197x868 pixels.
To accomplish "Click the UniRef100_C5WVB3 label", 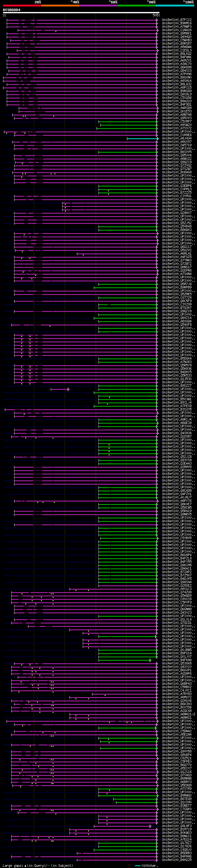I will (176, 40).
